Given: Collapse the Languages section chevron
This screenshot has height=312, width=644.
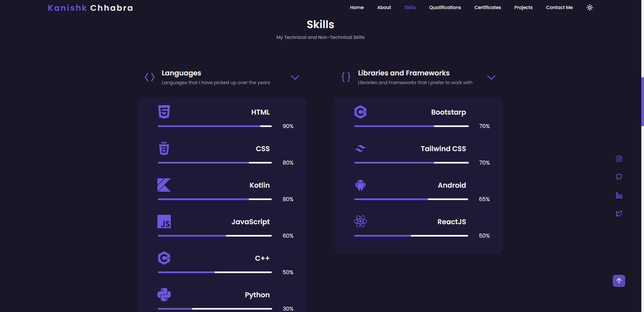Looking at the screenshot, I should coord(295,77).
